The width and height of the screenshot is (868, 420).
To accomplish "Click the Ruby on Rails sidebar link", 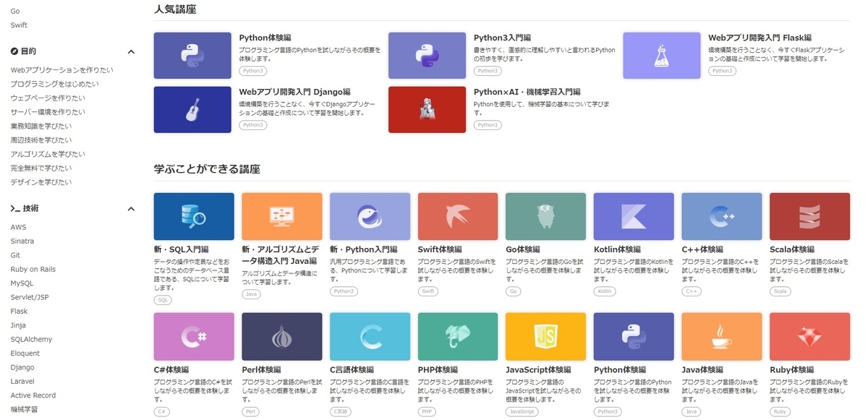I will click(x=34, y=269).
